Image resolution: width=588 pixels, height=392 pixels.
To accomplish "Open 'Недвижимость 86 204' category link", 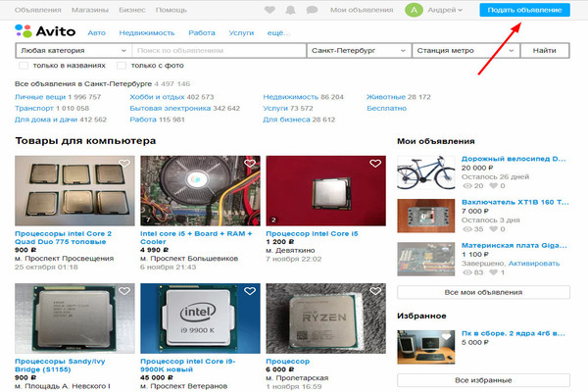I will (x=291, y=97).
